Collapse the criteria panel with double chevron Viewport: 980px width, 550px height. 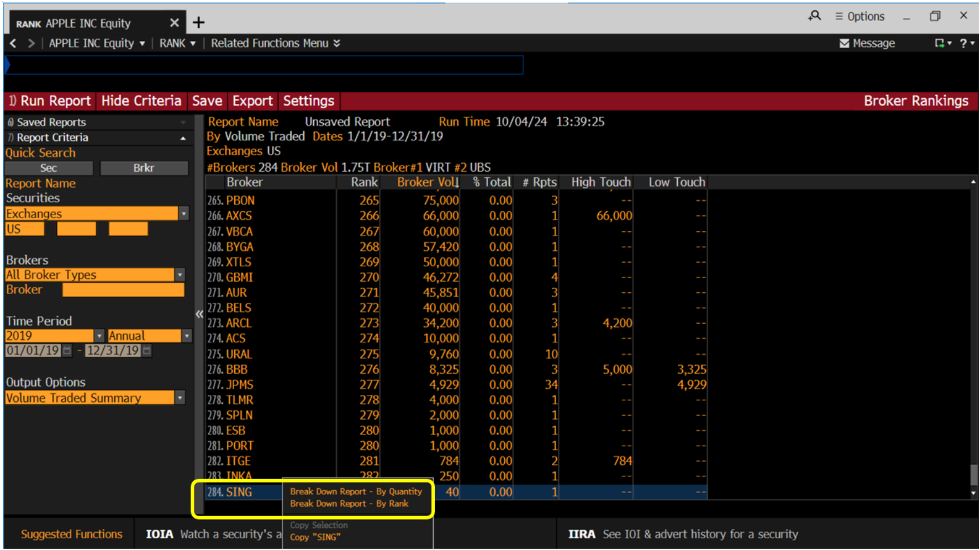coord(199,314)
